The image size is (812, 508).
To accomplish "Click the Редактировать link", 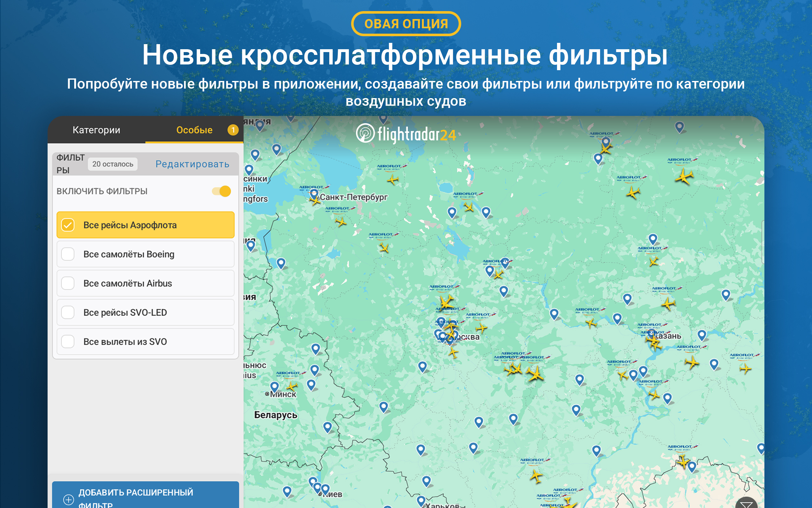I will coord(192,164).
